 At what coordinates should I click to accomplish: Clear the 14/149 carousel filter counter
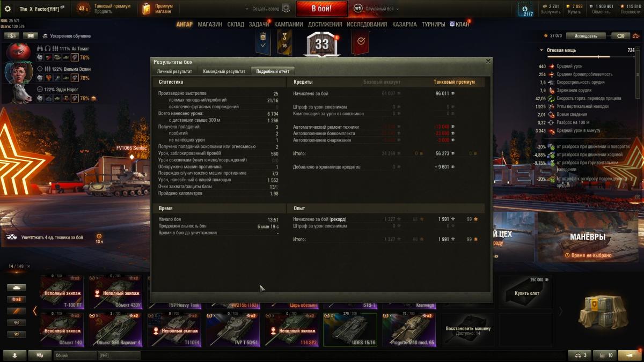28,267
